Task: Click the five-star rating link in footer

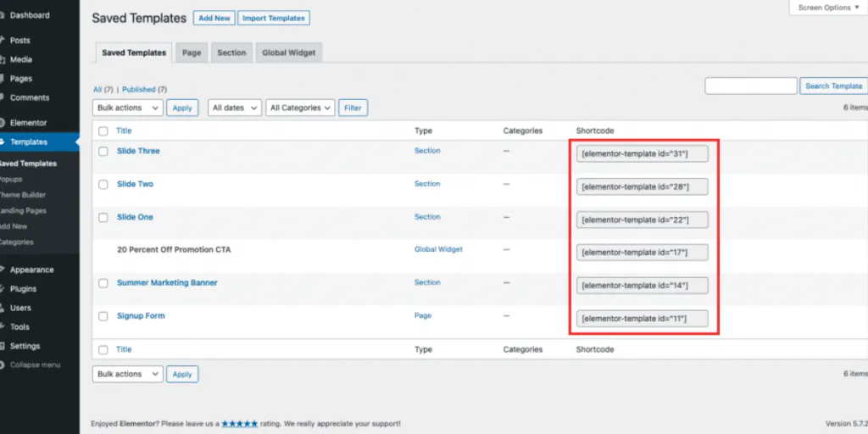Action: point(241,423)
